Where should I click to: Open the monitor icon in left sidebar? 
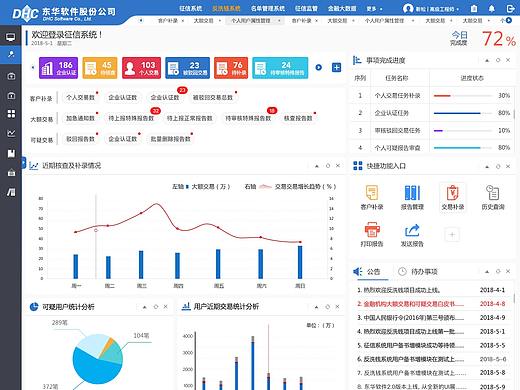point(11,37)
